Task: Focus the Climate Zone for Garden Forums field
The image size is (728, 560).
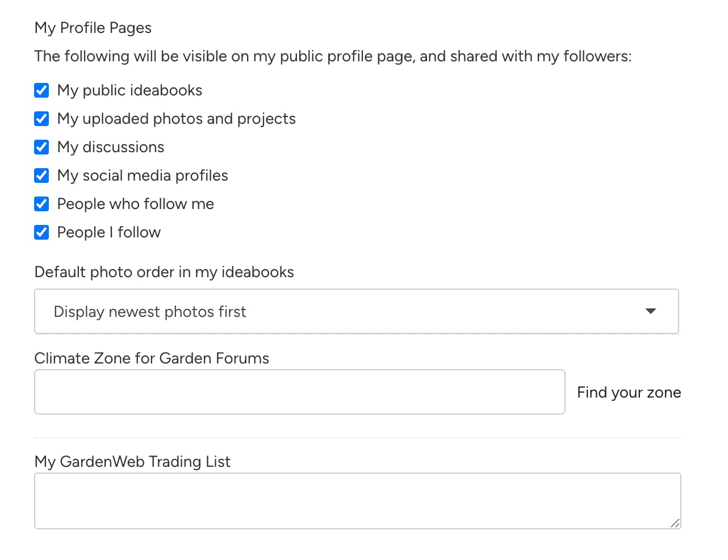Action: tap(300, 392)
